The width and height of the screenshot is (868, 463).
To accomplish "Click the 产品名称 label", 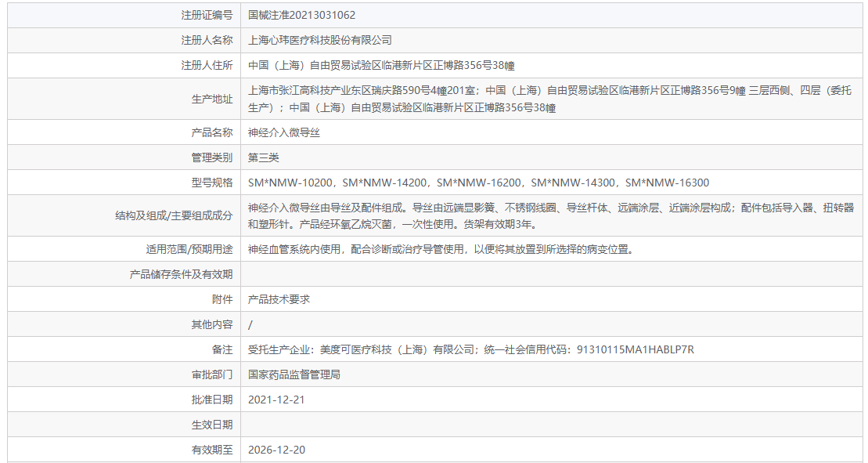I will coord(212,132).
